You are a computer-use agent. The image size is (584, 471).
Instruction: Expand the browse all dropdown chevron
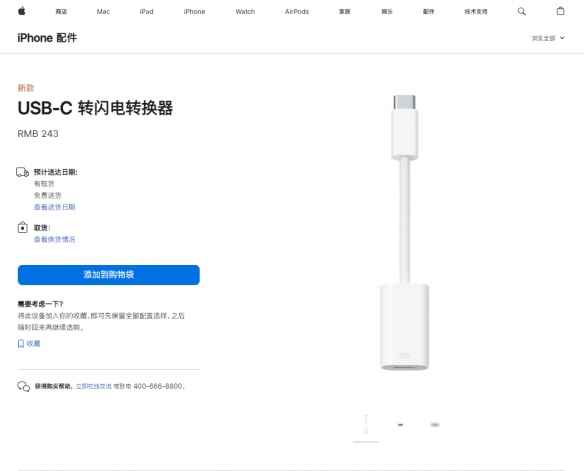[562, 38]
